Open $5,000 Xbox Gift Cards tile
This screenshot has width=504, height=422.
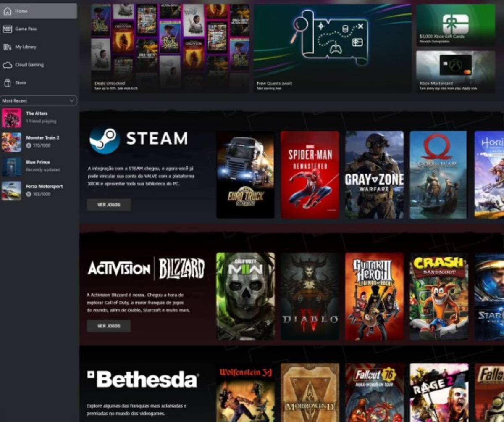click(x=456, y=25)
